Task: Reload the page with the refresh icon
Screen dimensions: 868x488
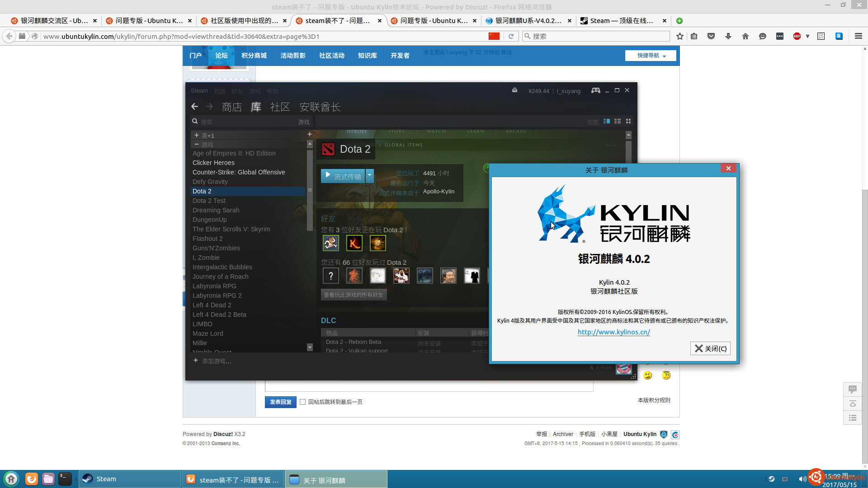Action: [511, 36]
